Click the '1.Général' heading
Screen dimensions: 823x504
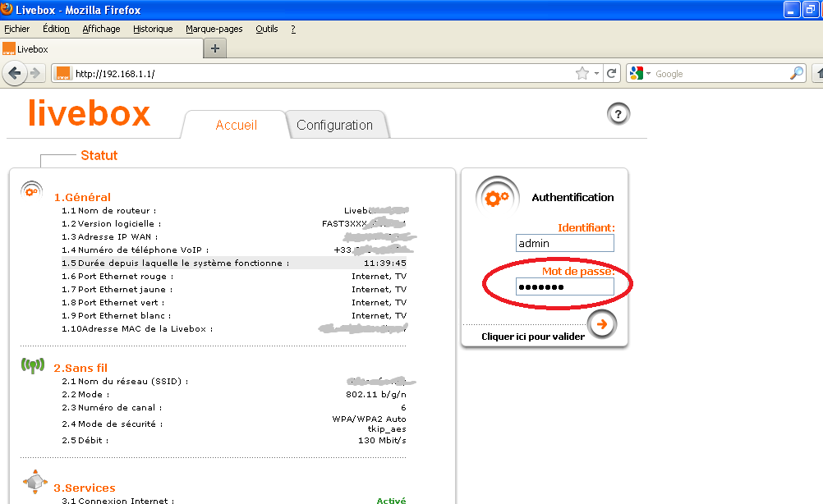coord(82,197)
